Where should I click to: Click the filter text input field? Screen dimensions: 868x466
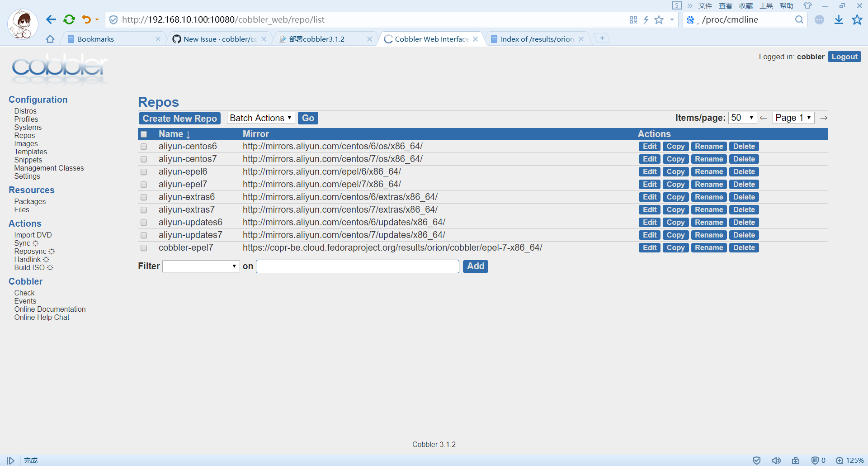(x=357, y=266)
